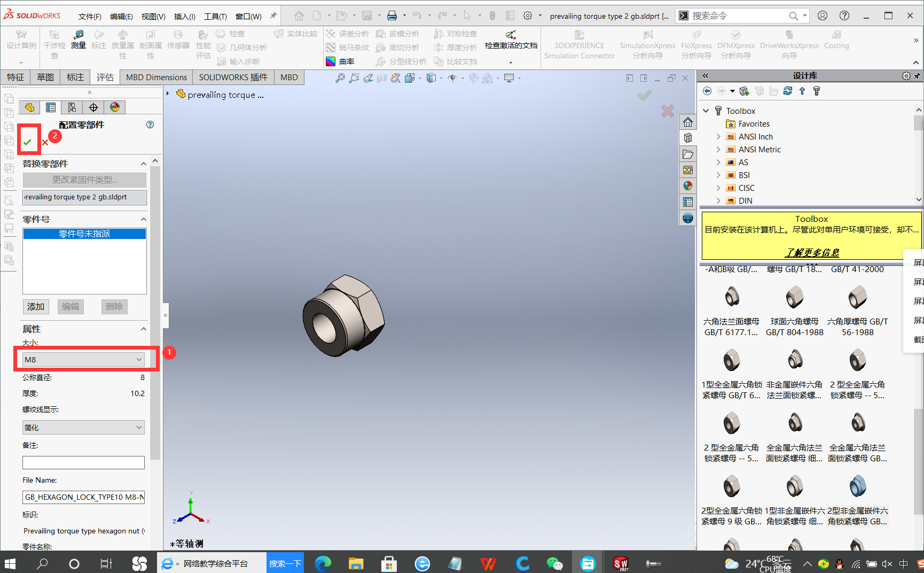Click the refresh icon in the Design Library
Viewport: 924px width, 573px height.
[788, 91]
